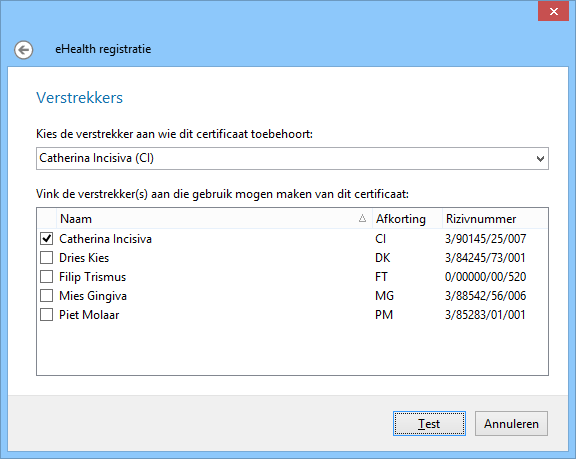Click the FT abbreviation cell
The height and width of the screenshot is (459, 576).
381,277
